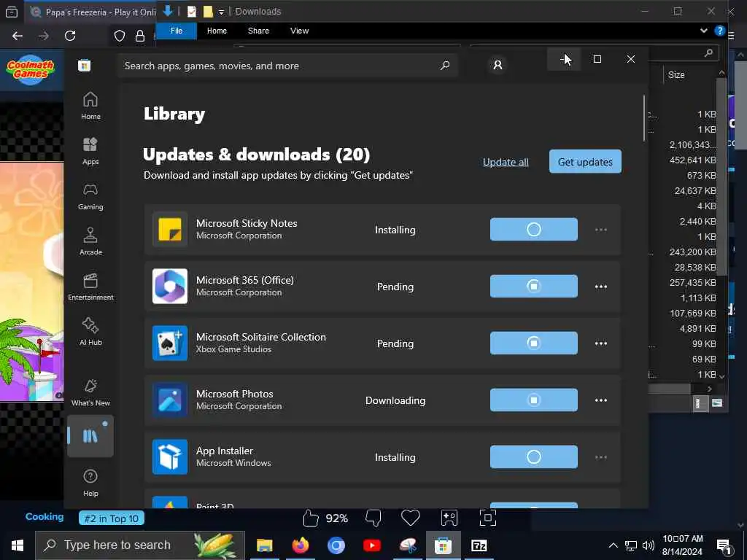The height and width of the screenshot is (560, 747).
Task: Click the Microsoft Photos app icon
Action: pyautogui.click(x=169, y=400)
